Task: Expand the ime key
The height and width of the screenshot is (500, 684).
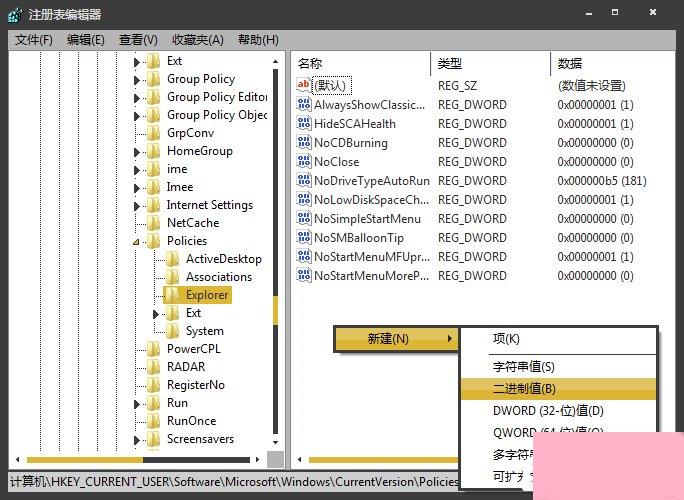Action: [x=137, y=170]
